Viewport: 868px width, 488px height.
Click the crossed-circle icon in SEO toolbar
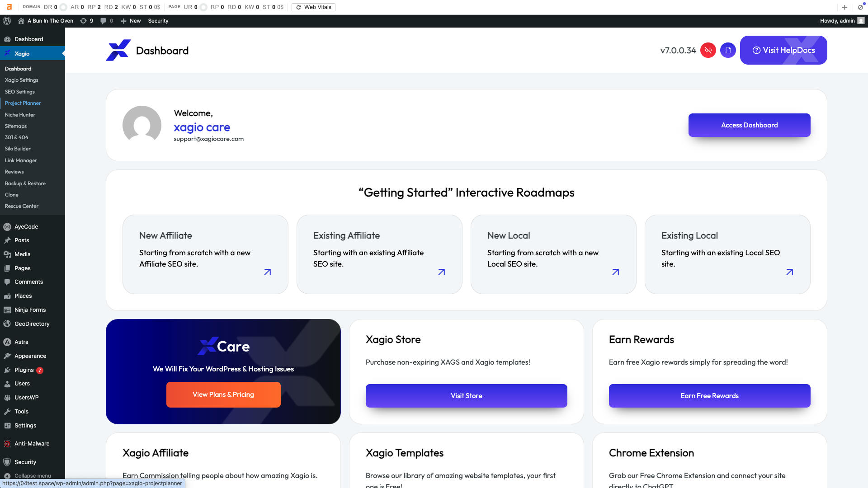pyautogui.click(x=860, y=7)
